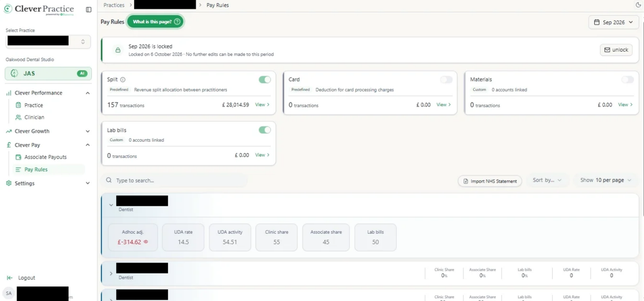Click the Settings gear icon
The width and height of the screenshot is (644, 301).
[x=9, y=183]
